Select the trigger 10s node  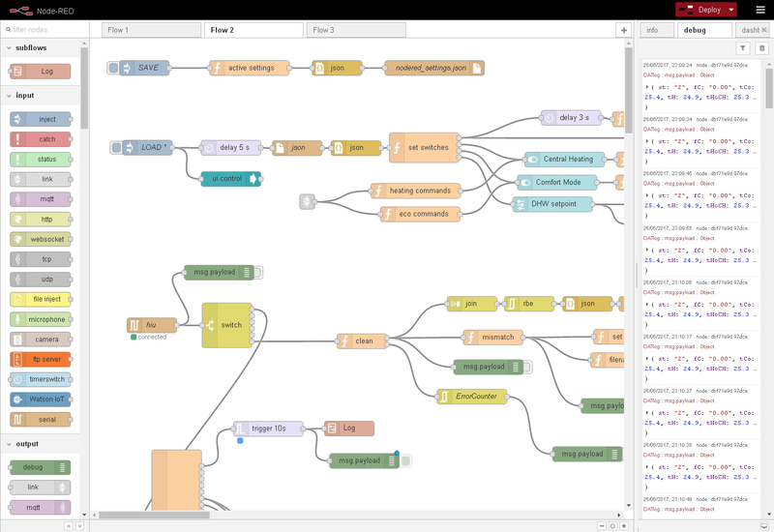(268, 429)
